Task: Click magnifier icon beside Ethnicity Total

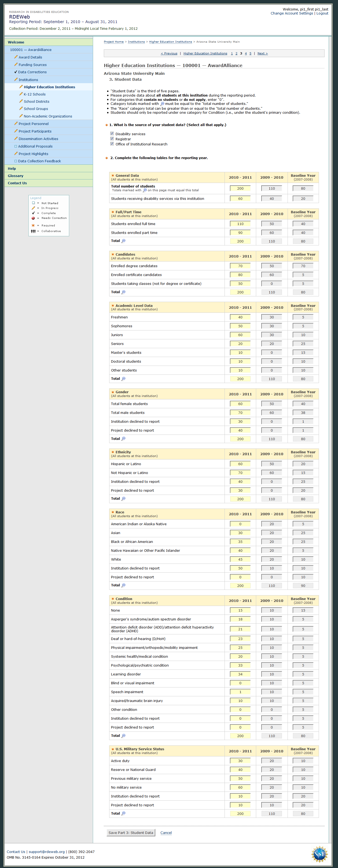Action: point(123,498)
